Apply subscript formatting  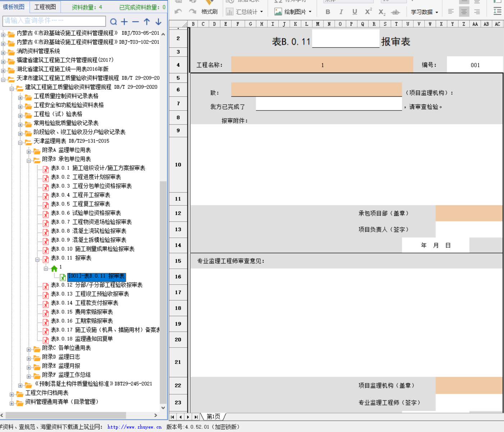[x=382, y=12]
